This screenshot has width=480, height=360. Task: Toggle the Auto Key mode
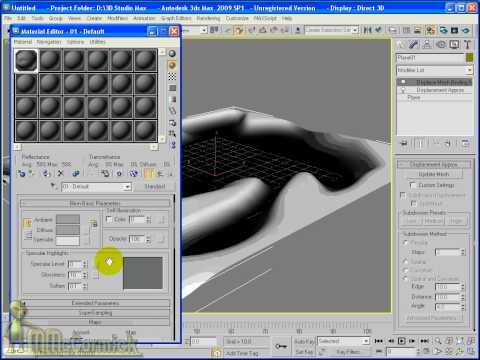pyautogui.click(x=304, y=341)
